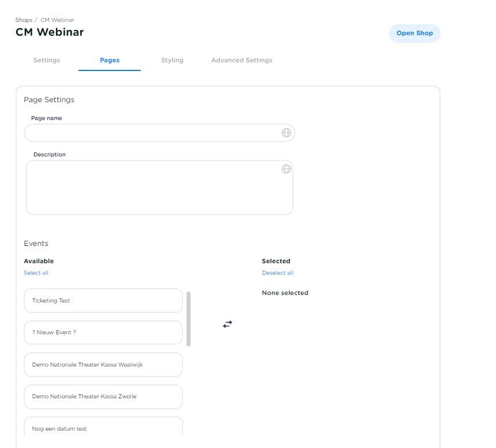Image resolution: width=496 pixels, height=448 pixels.
Task: Open the Pages tab
Action: 110,60
